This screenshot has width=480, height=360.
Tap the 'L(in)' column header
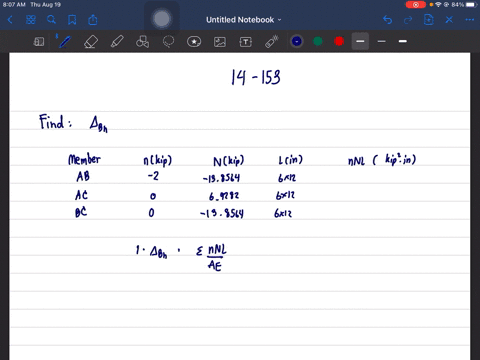click(291, 160)
